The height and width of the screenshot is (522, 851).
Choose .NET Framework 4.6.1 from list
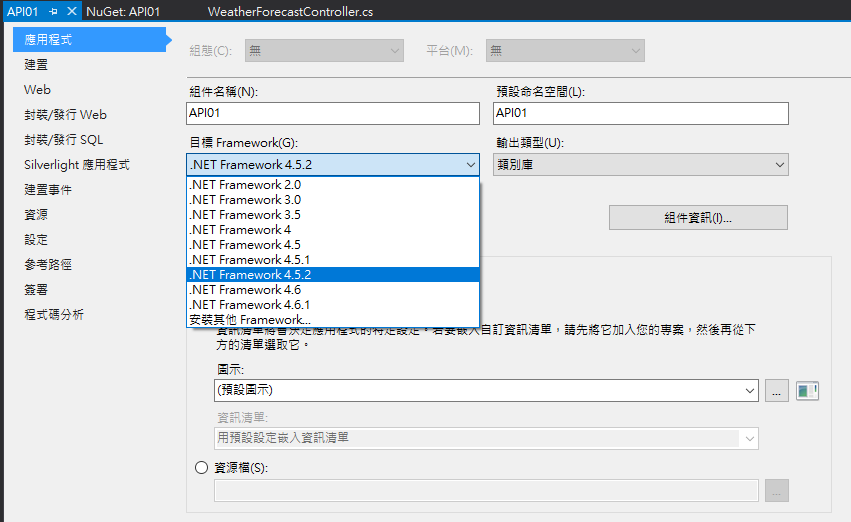333,304
